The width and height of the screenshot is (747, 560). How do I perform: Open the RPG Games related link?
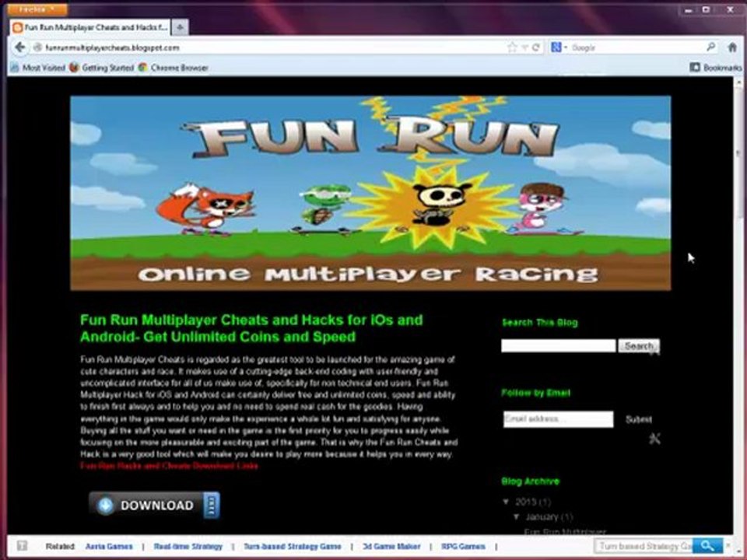pos(463,546)
